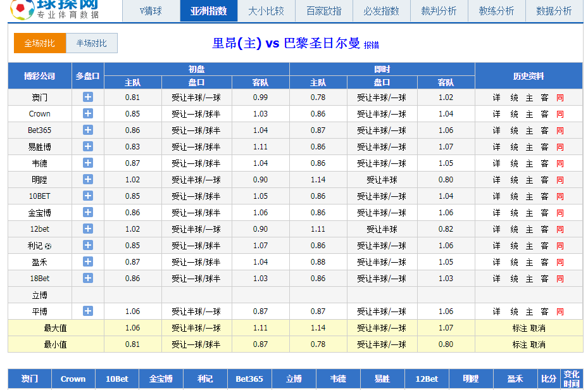Expand multi-handicap plus icon for Bet365 row

[x=88, y=130]
